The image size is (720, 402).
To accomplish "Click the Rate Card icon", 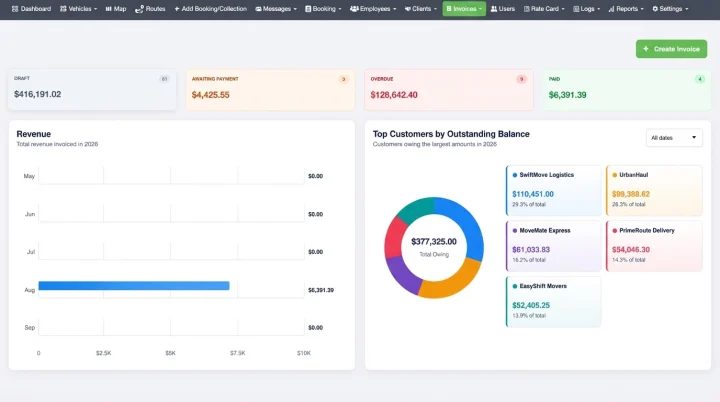I will (x=526, y=9).
